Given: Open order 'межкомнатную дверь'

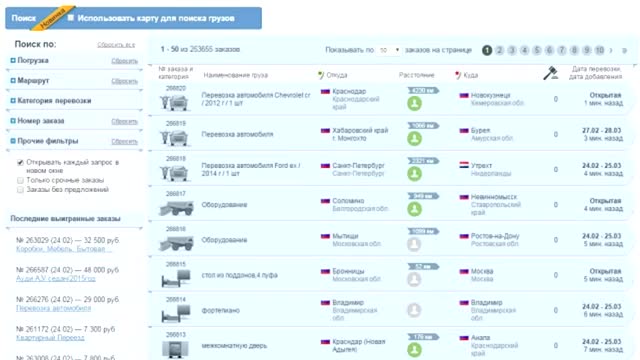Looking at the screenshot, I should (x=234, y=346).
